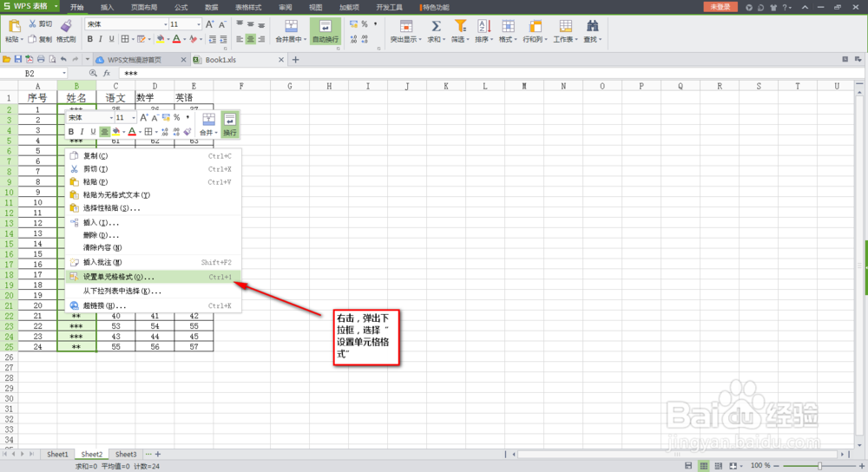The image size is (868, 472).
Task: Toggle center horizontal alignment in ribbon
Action: pos(250,39)
